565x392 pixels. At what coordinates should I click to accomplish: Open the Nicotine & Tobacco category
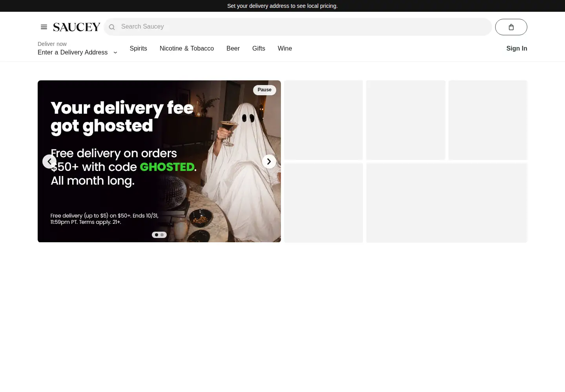tap(187, 49)
